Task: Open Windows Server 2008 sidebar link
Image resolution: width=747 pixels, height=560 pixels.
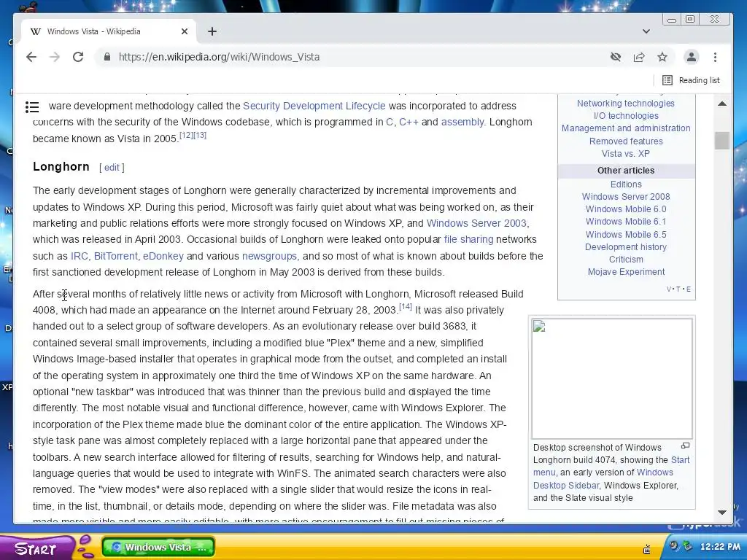Action: (625, 197)
